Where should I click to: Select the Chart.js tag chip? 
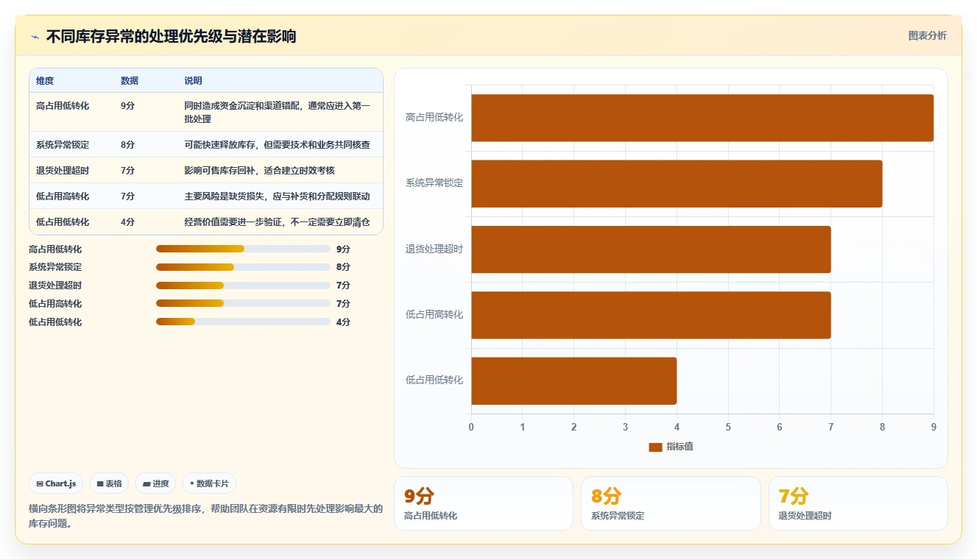tap(57, 483)
